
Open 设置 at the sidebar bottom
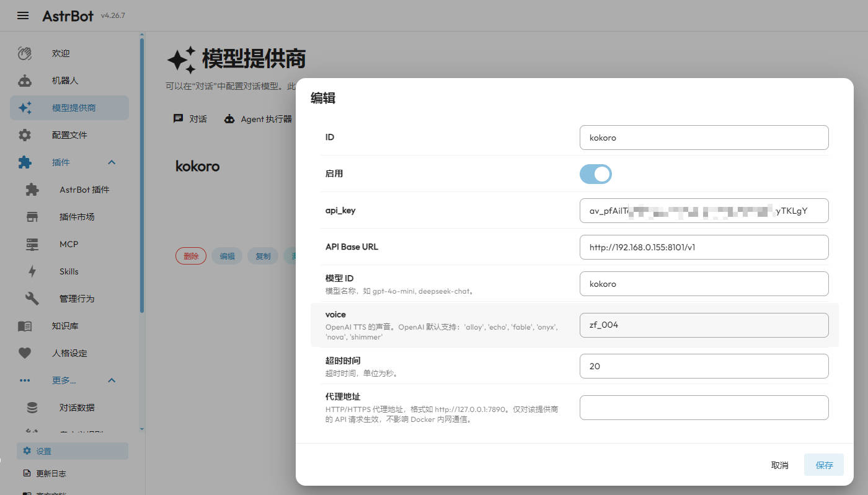pyautogui.click(x=72, y=451)
